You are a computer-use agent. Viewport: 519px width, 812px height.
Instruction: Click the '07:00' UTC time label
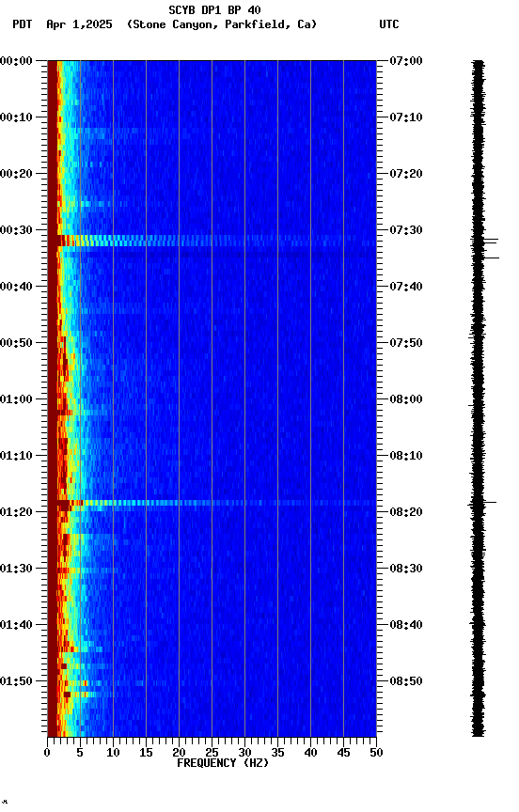pyautogui.click(x=406, y=61)
